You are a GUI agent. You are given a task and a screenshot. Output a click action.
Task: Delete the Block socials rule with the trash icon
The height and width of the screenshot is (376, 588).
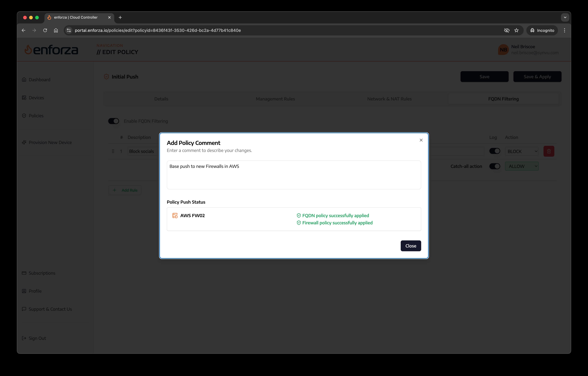point(549,151)
